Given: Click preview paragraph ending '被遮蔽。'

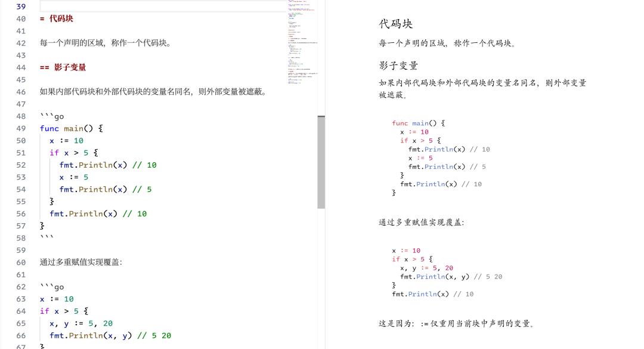Looking at the screenshot, I should [482, 89].
